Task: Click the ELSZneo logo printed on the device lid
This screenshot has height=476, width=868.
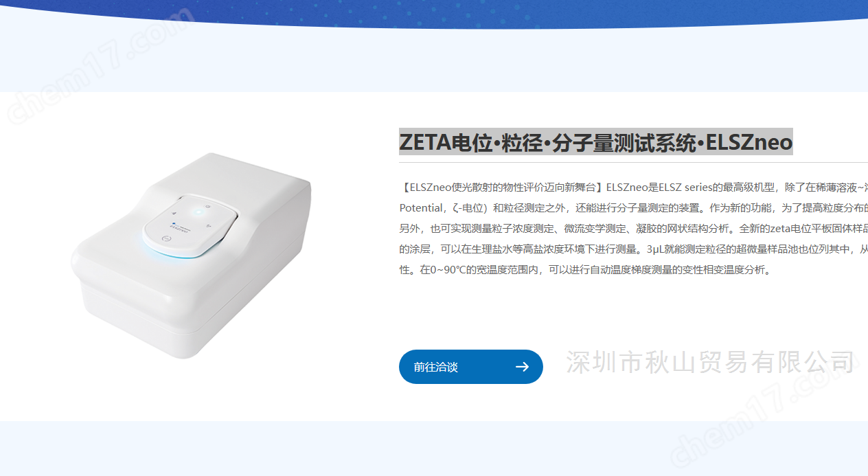Action: 181,227
